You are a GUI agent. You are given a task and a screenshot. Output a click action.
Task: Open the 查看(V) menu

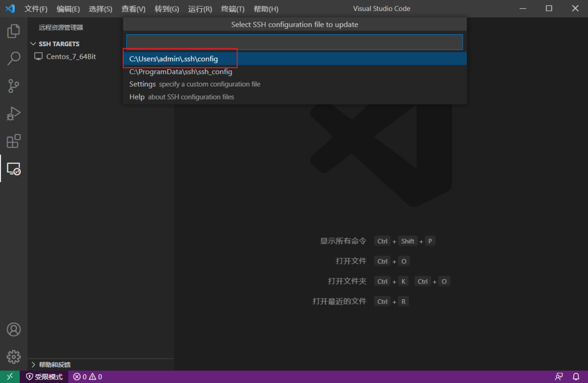click(133, 9)
